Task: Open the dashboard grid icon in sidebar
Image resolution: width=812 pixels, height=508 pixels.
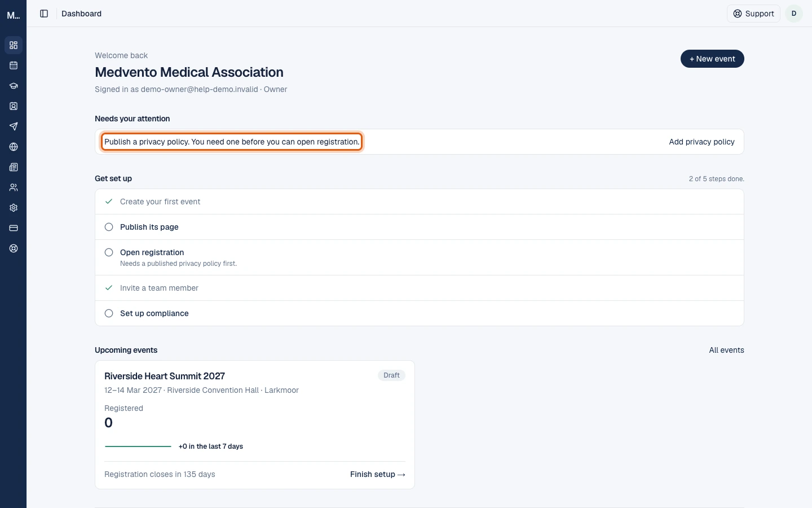Action: click(14, 45)
